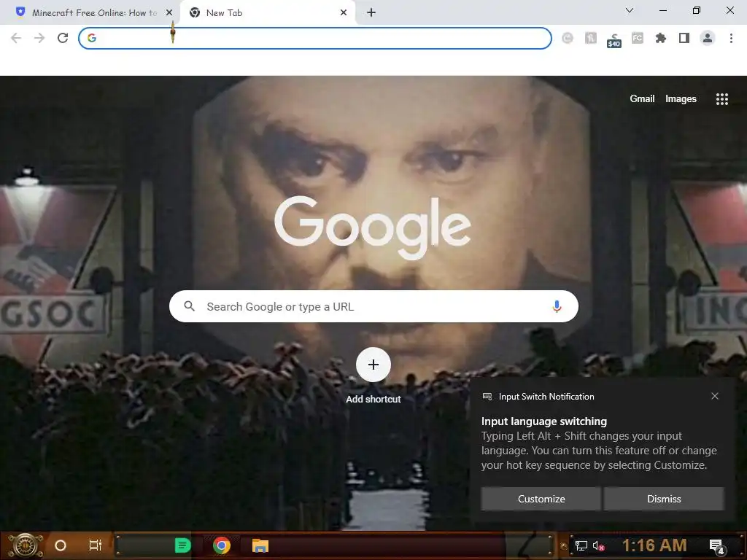
Task: Click the Google G icon in address bar
Action: [x=92, y=38]
